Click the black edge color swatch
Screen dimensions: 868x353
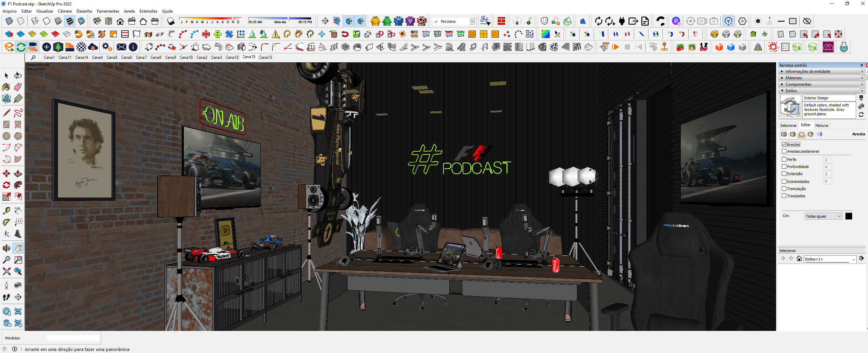[x=849, y=216]
